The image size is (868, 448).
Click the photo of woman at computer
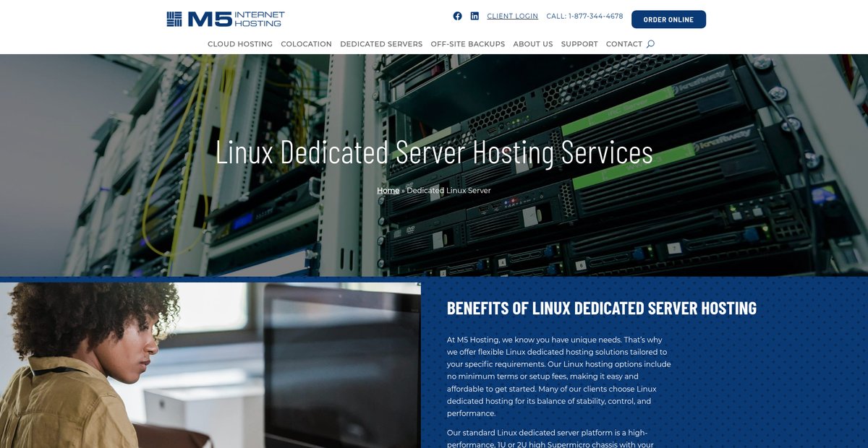[210, 365]
